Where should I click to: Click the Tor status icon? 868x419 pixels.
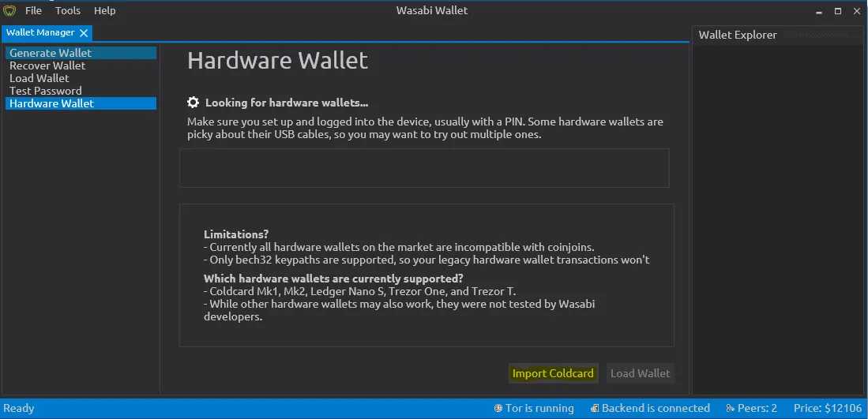498,409
